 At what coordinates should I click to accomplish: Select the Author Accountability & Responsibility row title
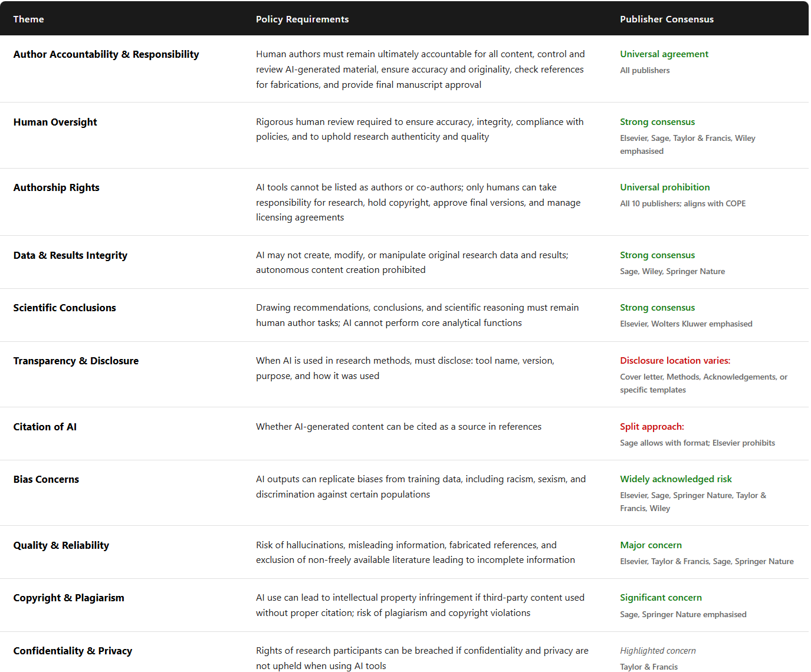[x=106, y=54]
